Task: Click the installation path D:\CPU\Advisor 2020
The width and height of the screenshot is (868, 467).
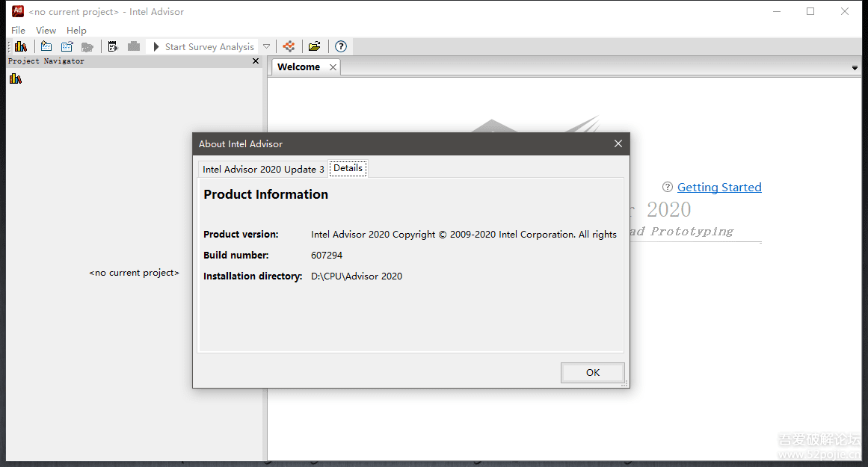Action: point(357,276)
